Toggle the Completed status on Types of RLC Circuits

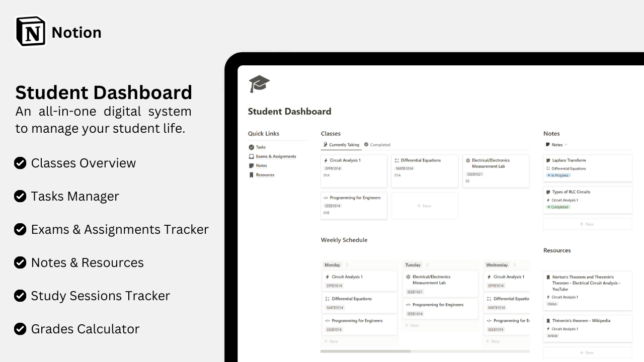tap(558, 207)
